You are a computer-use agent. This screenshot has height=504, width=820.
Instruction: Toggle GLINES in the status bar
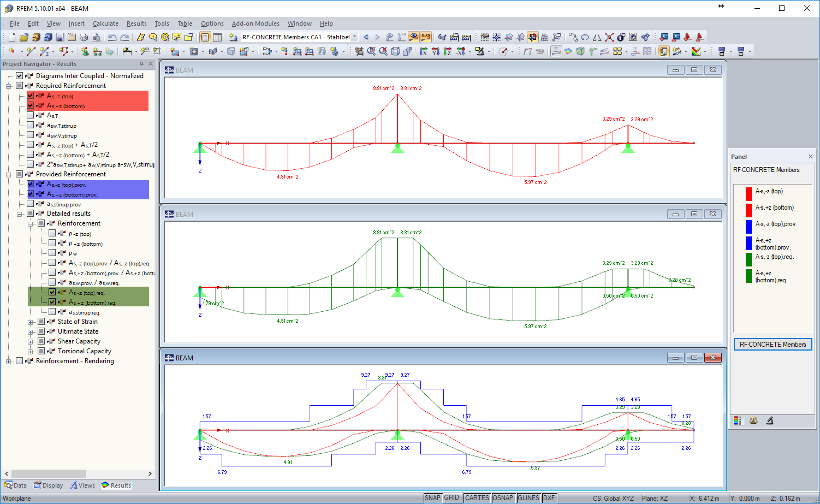click(x=528, y=498)
